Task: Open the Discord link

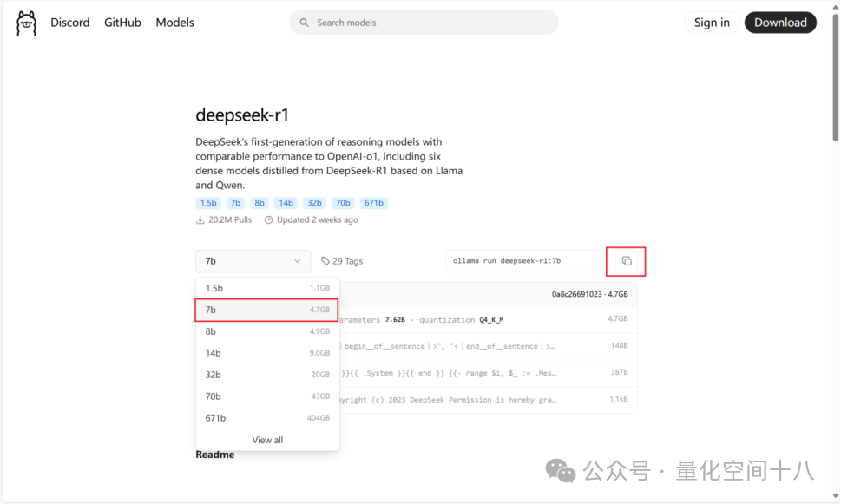Action: pos(69,23)
